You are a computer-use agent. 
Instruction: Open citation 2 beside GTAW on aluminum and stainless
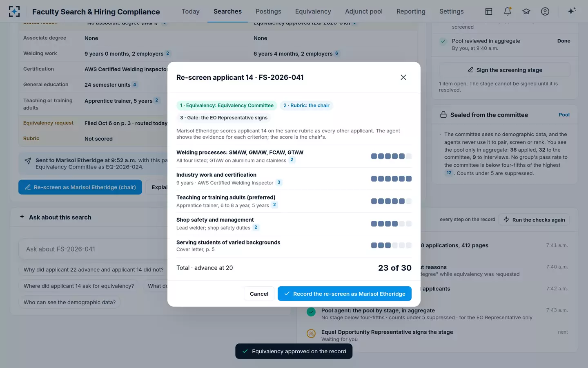292,160
